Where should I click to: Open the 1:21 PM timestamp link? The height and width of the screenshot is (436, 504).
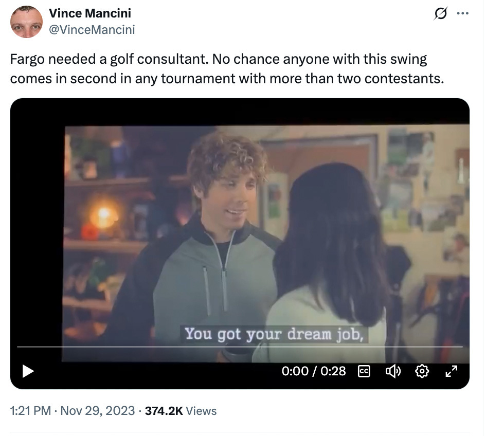click(30, 411)
